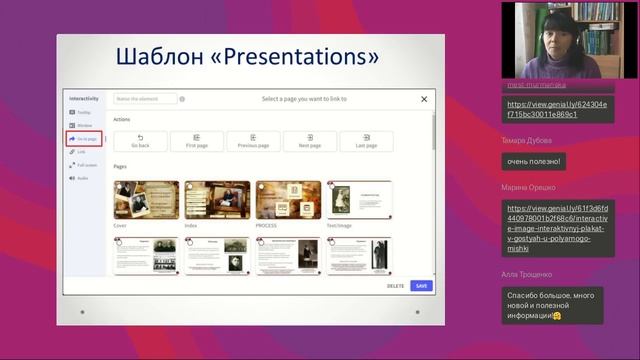The image size is (640, 360).
Task: Select the radio circle on the PROCESS page
Action: coord(261,187)
